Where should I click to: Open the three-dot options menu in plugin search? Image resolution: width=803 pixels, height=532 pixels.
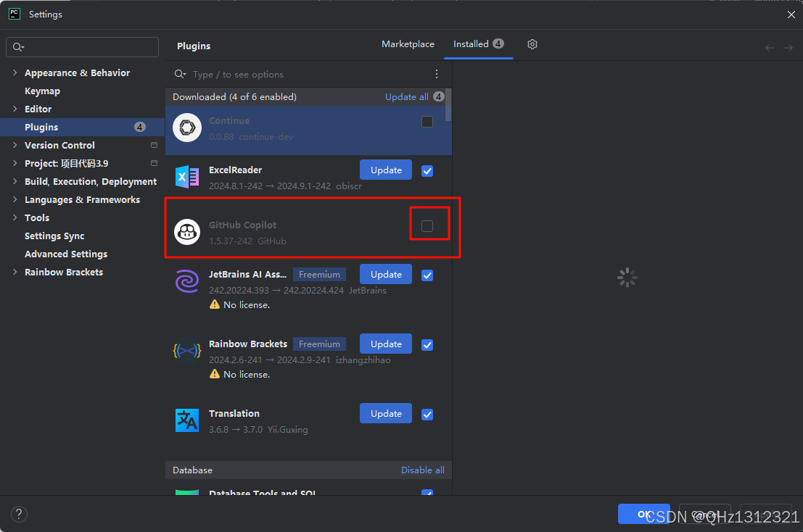pyautogui.click(x=437, y=74)
